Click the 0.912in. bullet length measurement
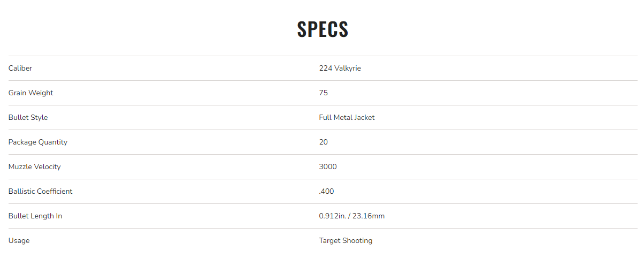The width and height of the screenshot is (644, 258). [x=332, y=216]
